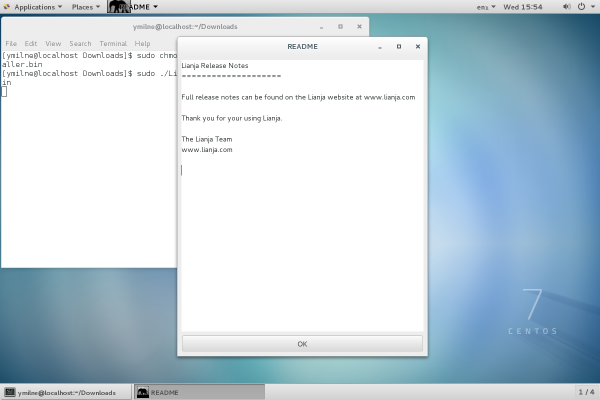
Task: Minimize the README window
Action: tap(380, 46)
